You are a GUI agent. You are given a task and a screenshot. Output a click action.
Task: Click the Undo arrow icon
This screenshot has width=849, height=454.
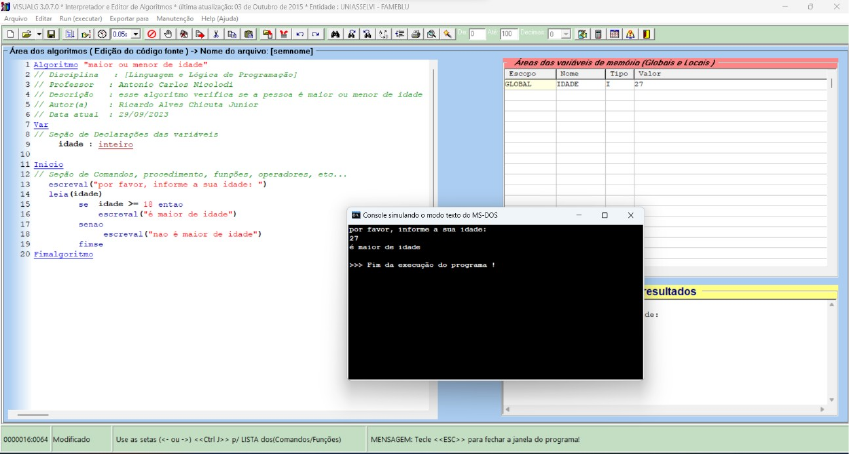300,34
